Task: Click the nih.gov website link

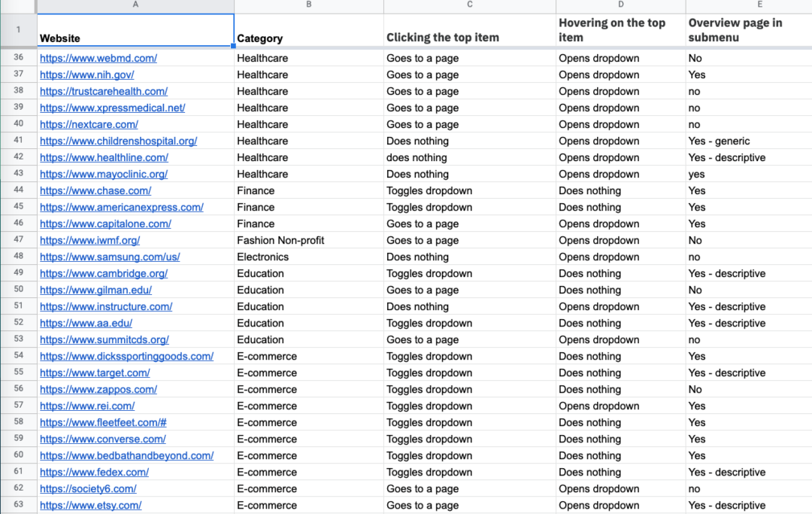Action: click(x=86, y=75)
